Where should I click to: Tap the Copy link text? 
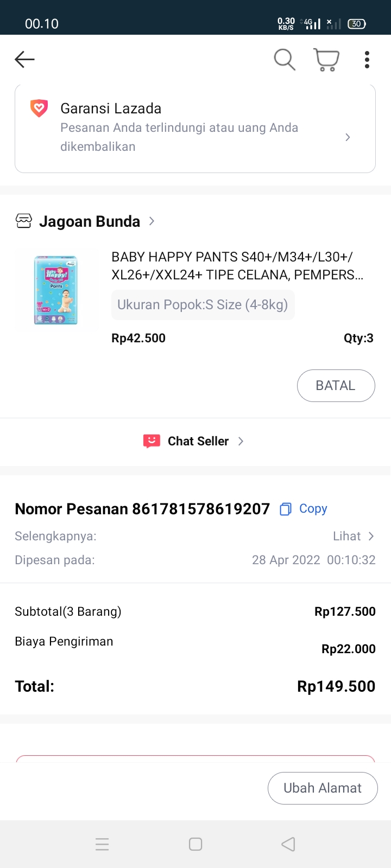[313, 509]
